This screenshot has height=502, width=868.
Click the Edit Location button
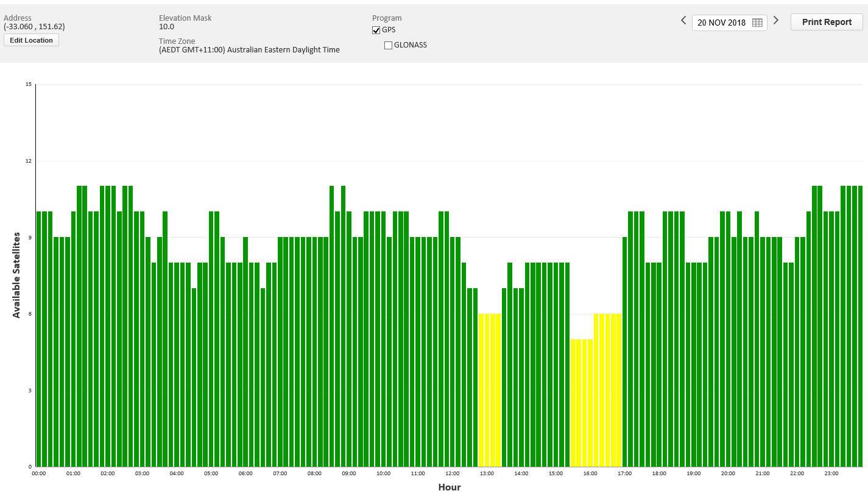pyautogui.click(x=31, y=40)
